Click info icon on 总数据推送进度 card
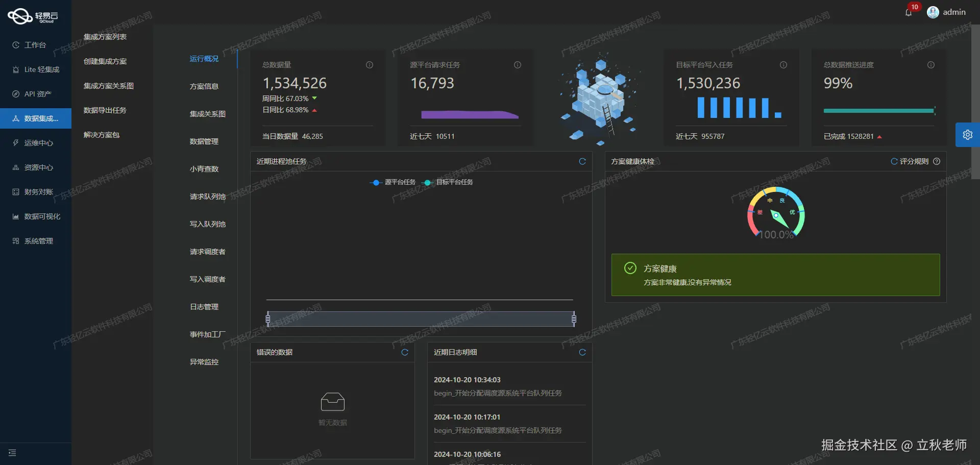Viewport: 980px width, 465px height. pyautogui.click(x=931, y=65)
